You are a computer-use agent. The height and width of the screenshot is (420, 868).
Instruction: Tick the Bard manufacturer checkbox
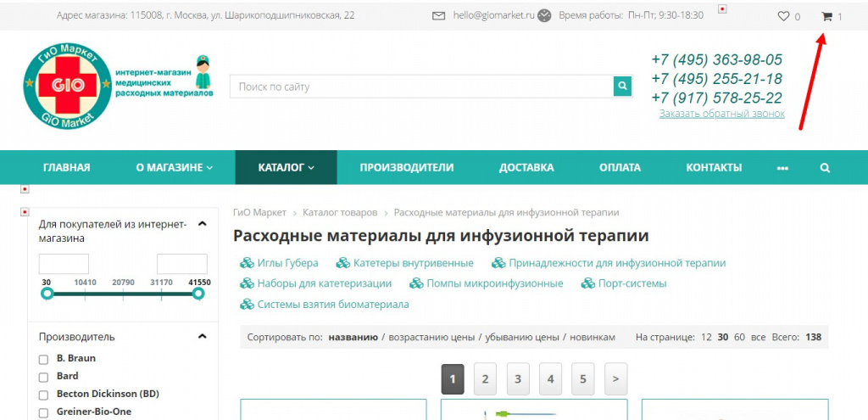click(44, 377)
